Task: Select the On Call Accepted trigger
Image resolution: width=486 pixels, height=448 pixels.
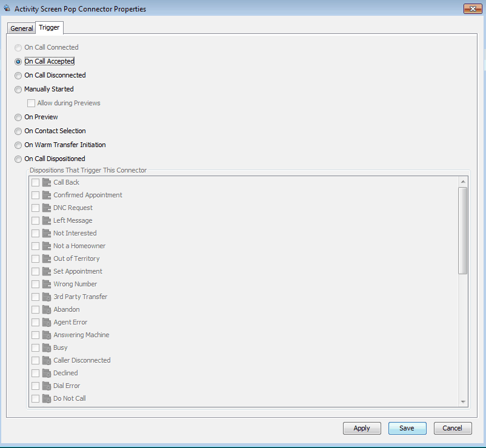Action: 18,62
